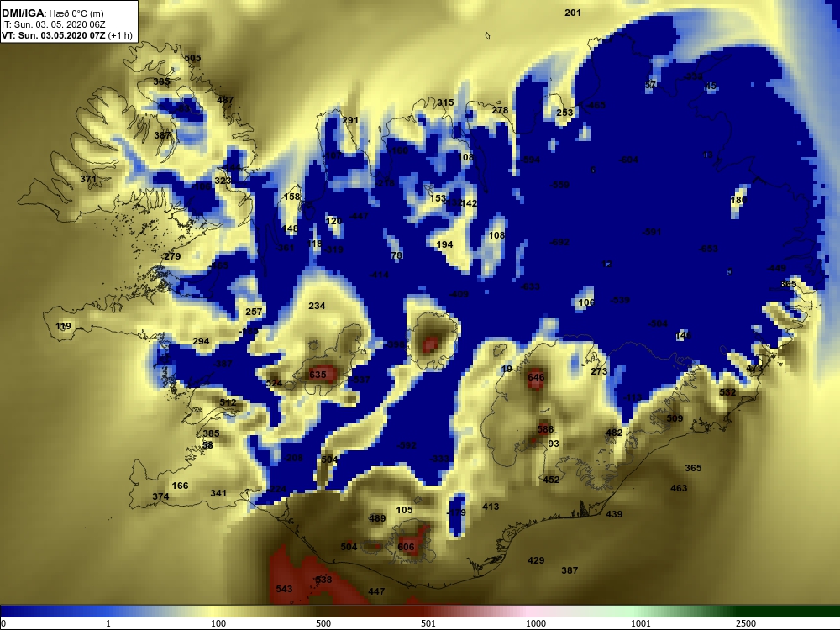Click the 439 map value
The image size is (840, 630).
(x=614, y=514)
